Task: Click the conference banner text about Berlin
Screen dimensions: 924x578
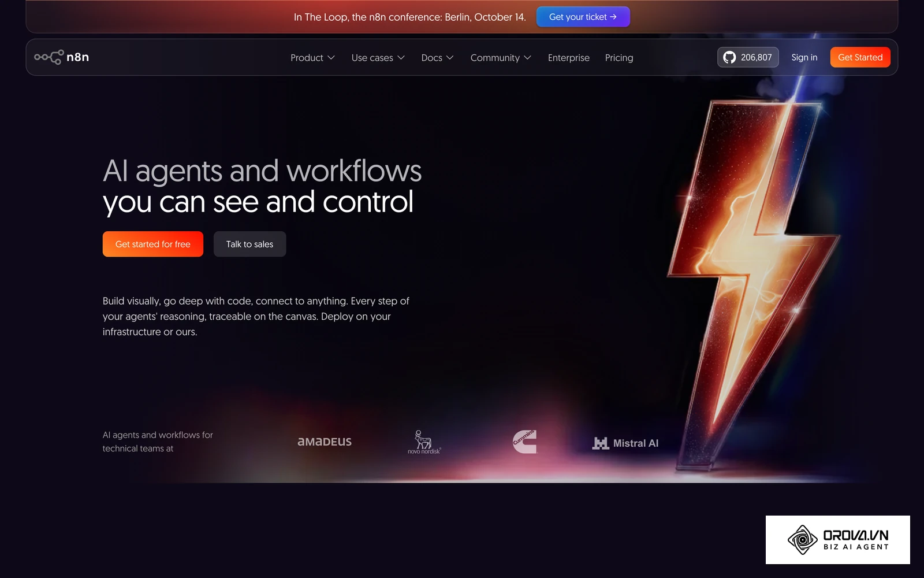Action: (410, 17)
